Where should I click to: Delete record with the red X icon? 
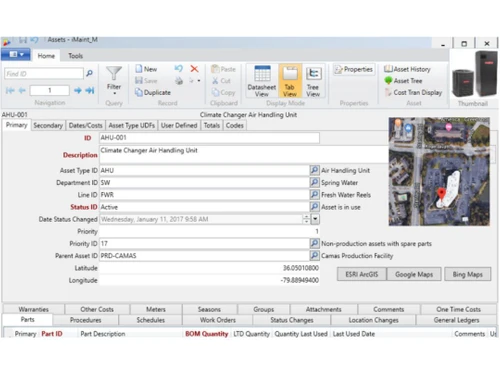point(194,69)
